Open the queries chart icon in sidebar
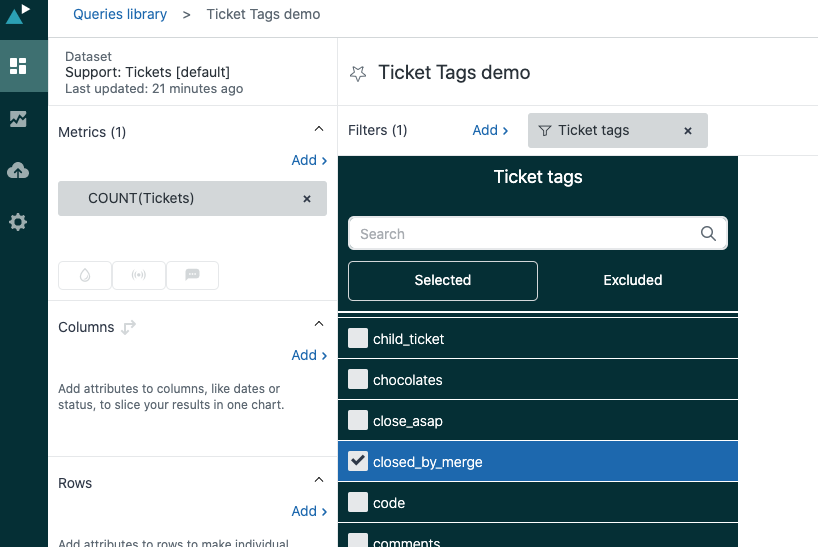Viewport: 818px width, 547px height. coord(18,119)
